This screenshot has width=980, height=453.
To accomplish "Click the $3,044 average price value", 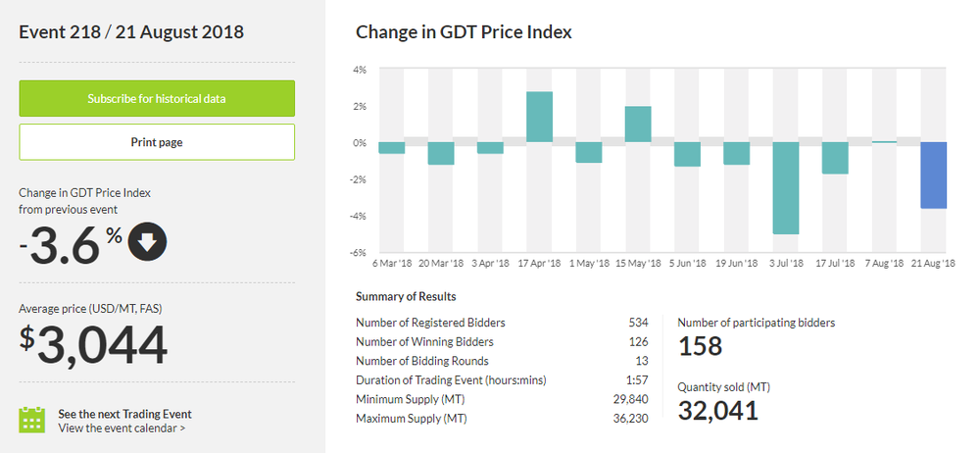I will point(93,345).
